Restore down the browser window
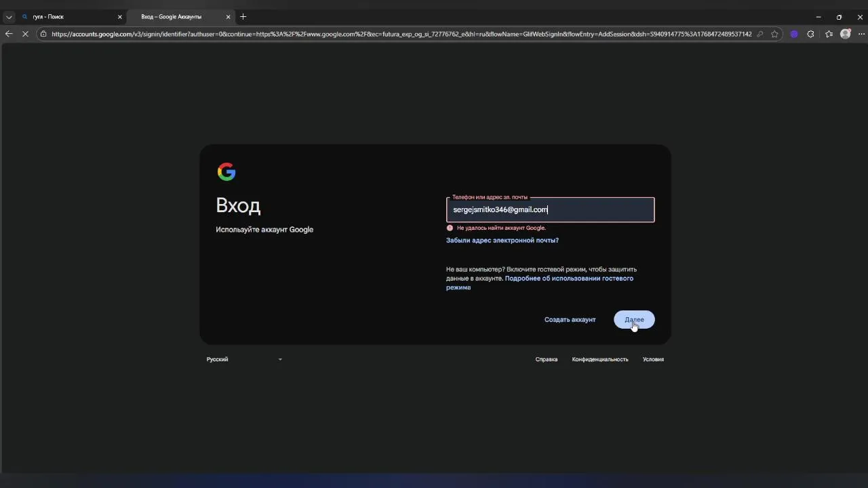 839,17
